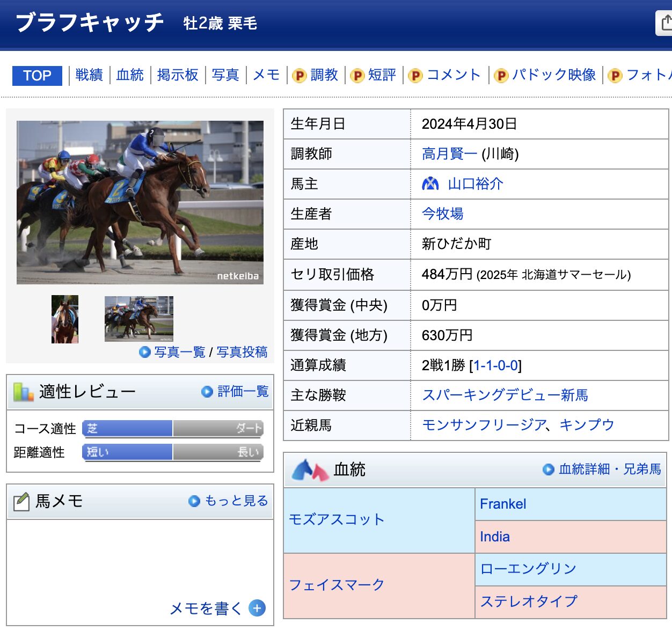Open the 1-1-0-0 record link
Screen dimensions: 672x631
(x=495, y=365)
